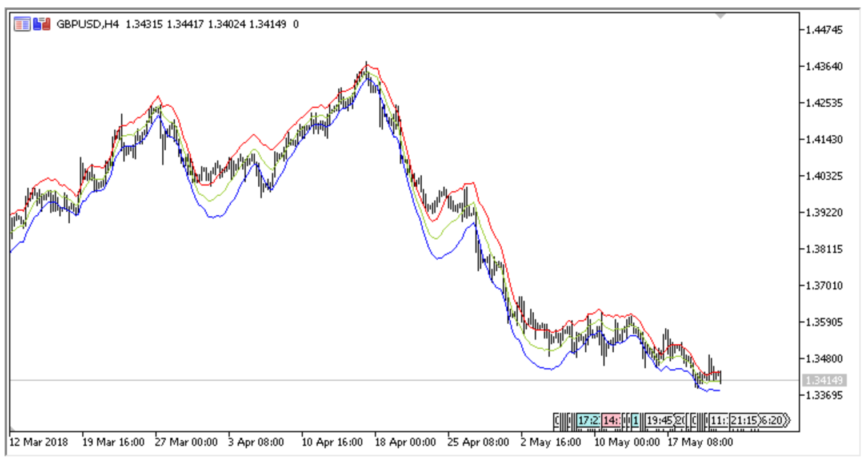Click the 17 May 08:00 time label
Screen dimensions: 868x467
click(700, 442)
